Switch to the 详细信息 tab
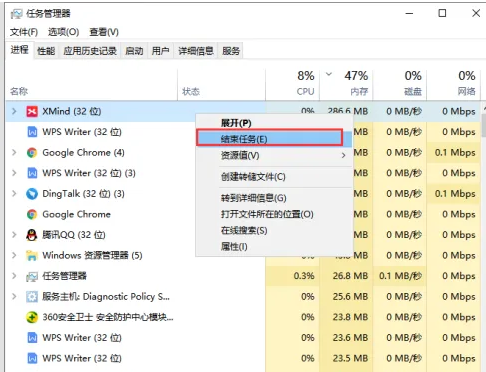Image resolution: width=486 pixels, height=372 pixels. tap(196, 51)
